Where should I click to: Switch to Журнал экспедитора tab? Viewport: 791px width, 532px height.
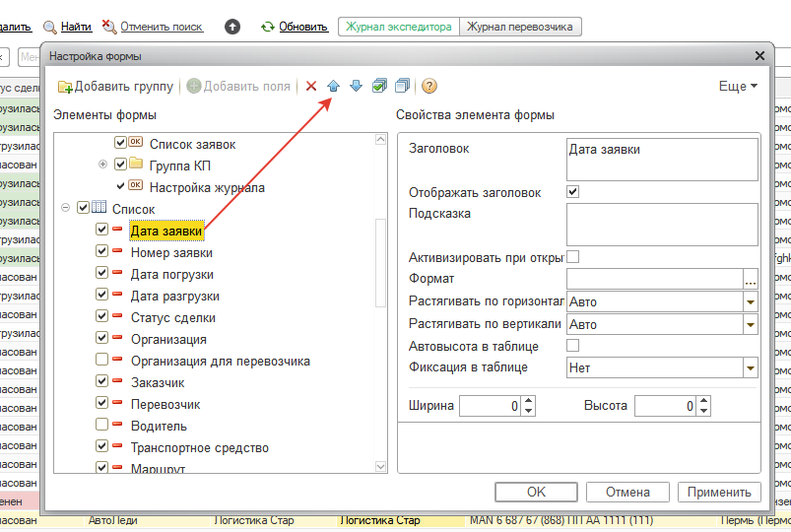[399, 27]
